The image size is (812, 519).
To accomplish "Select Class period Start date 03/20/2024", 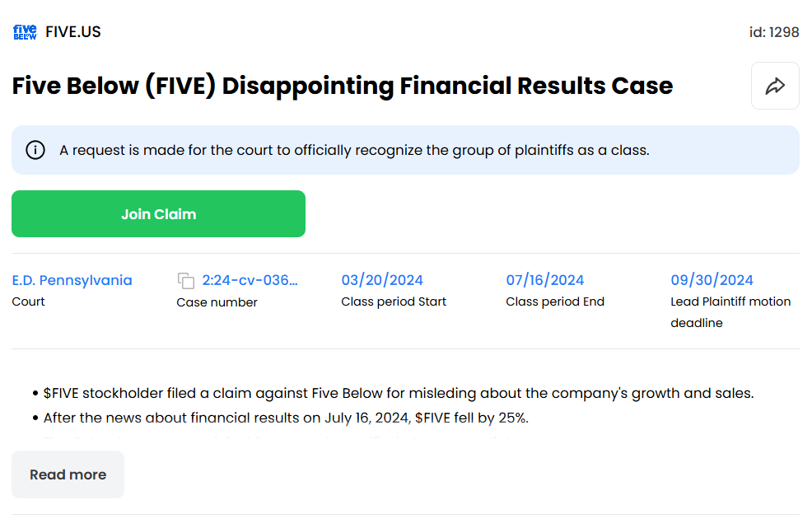I will pos(382,280).
